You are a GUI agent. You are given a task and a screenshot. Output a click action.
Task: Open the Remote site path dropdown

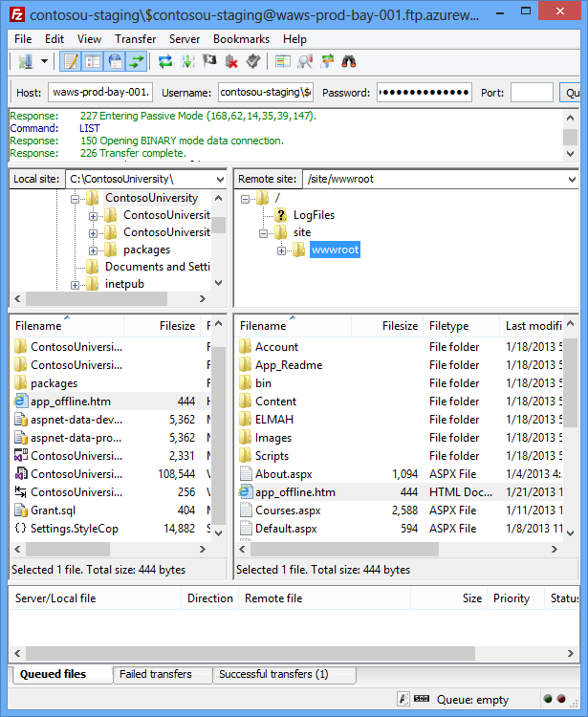click(572, 180)
